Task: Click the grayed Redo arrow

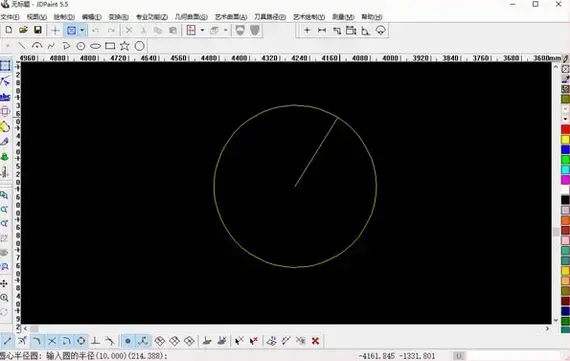Action: 112,31
